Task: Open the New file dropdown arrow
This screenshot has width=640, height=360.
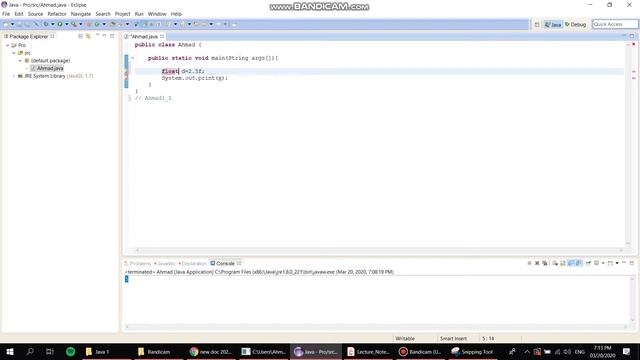Action: [13, 24]
